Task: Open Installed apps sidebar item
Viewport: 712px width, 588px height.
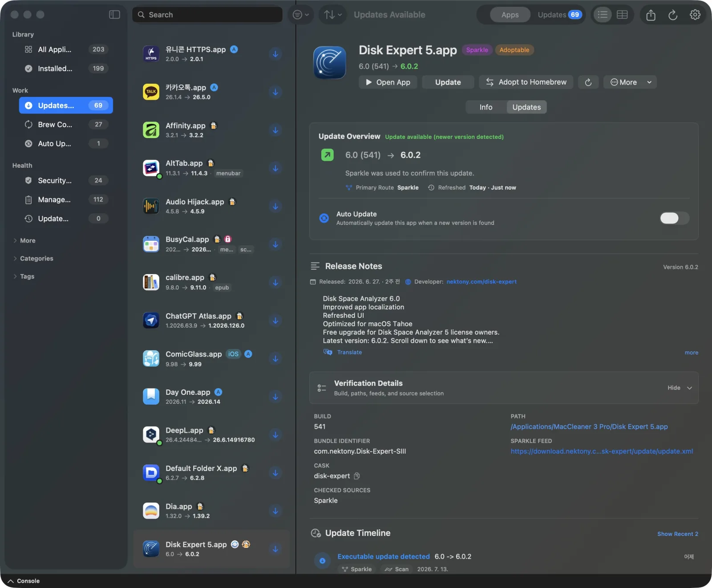Action: [66, 69]
